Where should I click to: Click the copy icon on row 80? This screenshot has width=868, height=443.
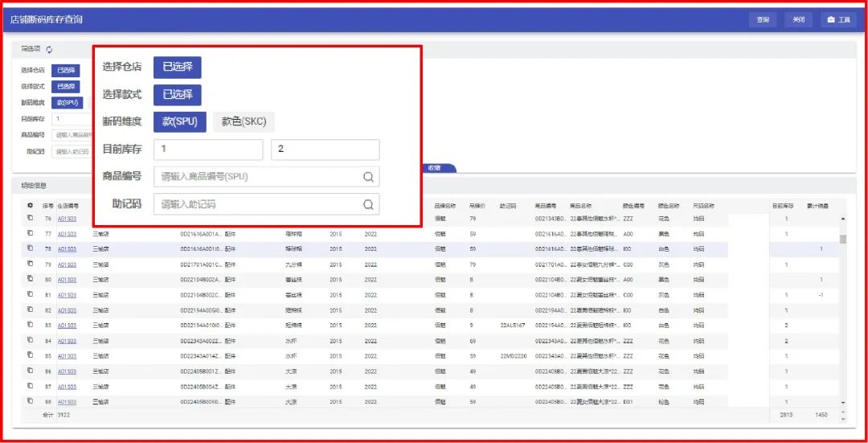tap(31, 279)
